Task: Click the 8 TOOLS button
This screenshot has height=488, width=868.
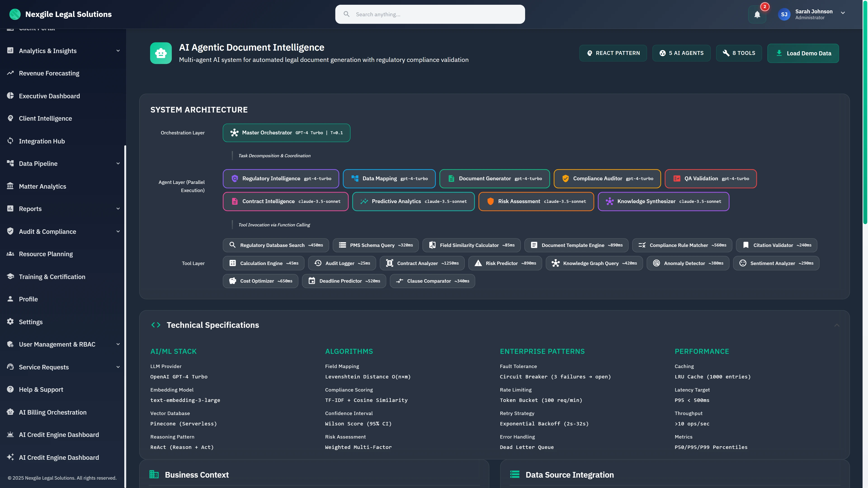Action: click(739, 53)
